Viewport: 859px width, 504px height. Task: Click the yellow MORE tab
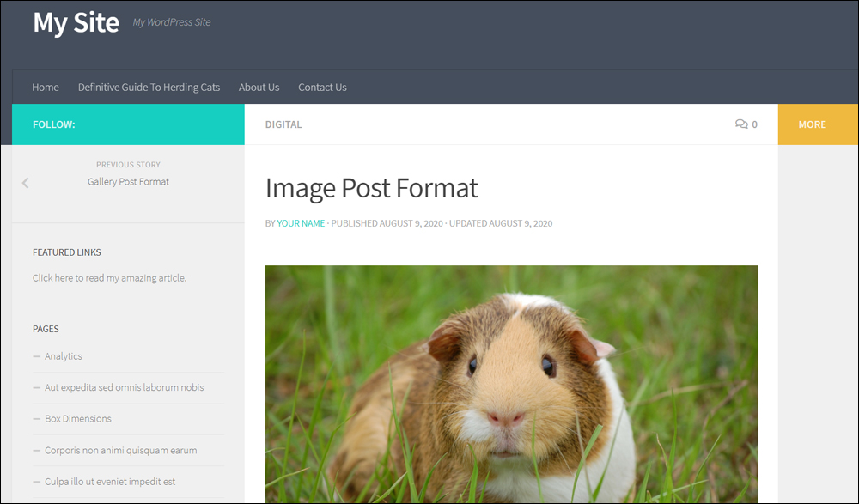click(x=818, y=124)
